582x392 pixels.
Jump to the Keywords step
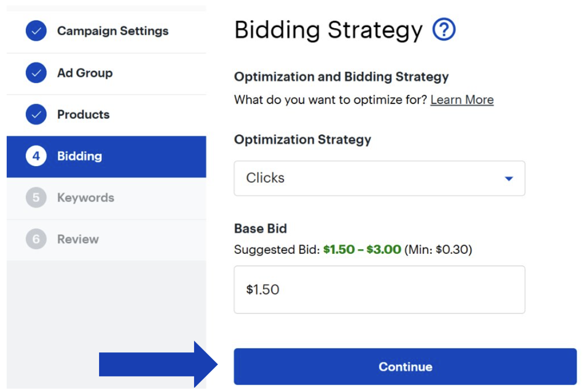[x=85, y=198]
